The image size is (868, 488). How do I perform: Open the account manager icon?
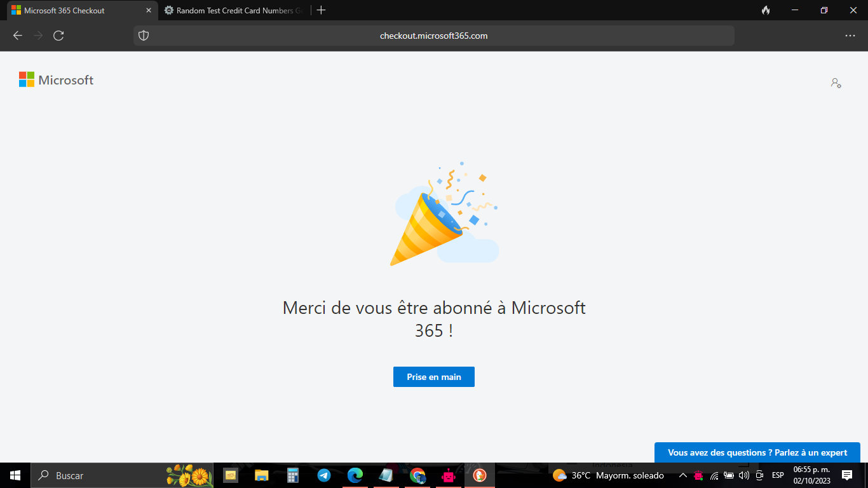[x=836, y=83]
